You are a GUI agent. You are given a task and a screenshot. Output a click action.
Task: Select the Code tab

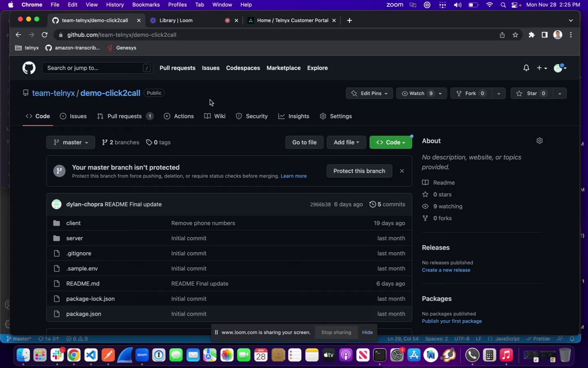pos(38,116)
